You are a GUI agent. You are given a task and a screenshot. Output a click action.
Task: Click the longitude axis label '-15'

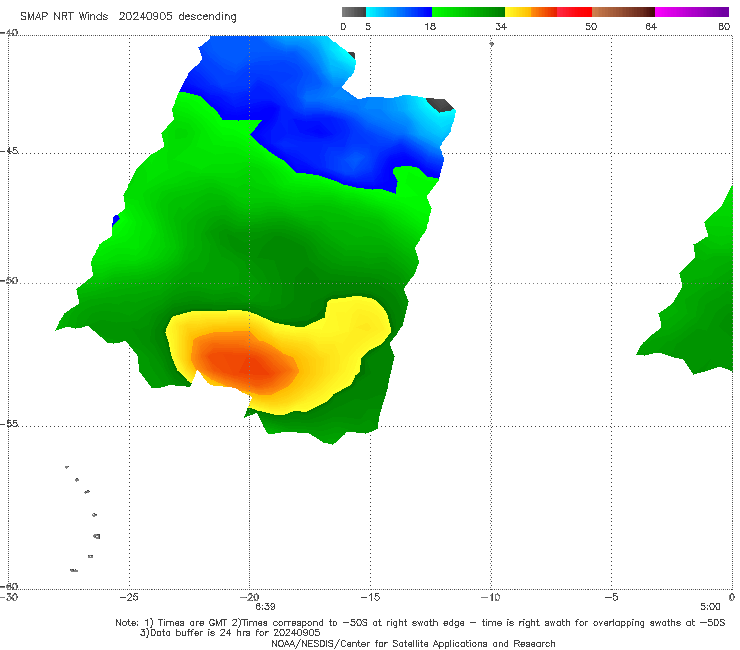coord(370,597)
